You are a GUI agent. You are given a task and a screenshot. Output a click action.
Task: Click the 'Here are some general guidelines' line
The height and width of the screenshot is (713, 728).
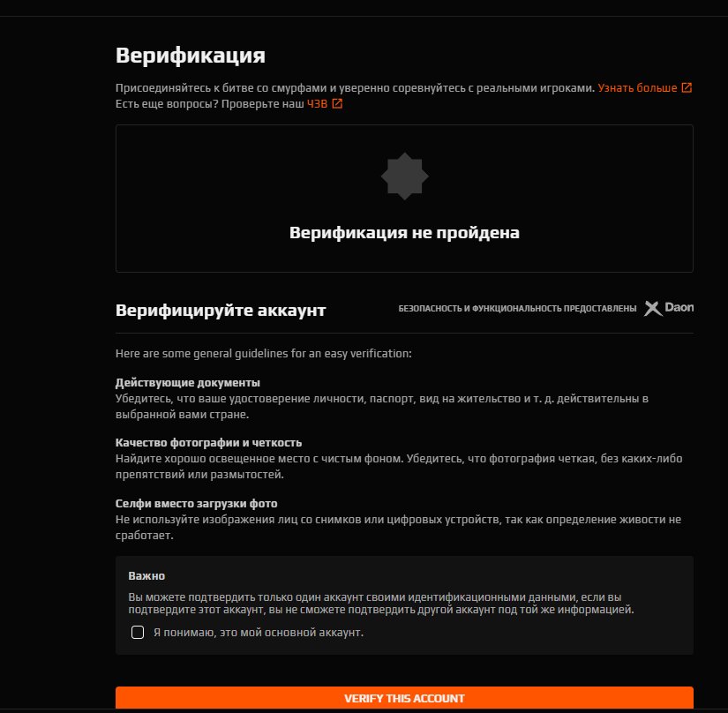[x=263, y=353]
